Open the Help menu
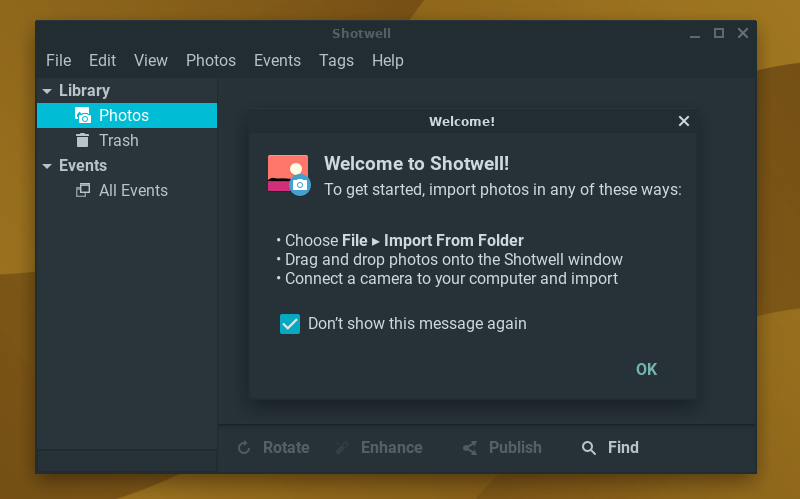Screen dimensions: 800x499 [387, 60]
